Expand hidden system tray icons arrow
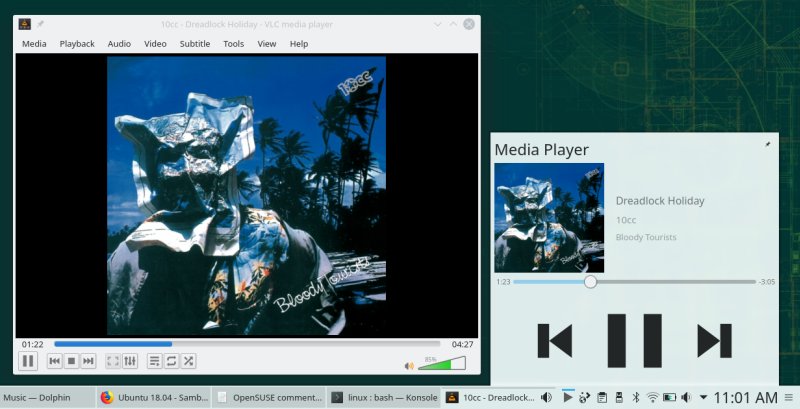Viewport: 800px width, 409px height. pyautogui.click(x=703, y=397)
